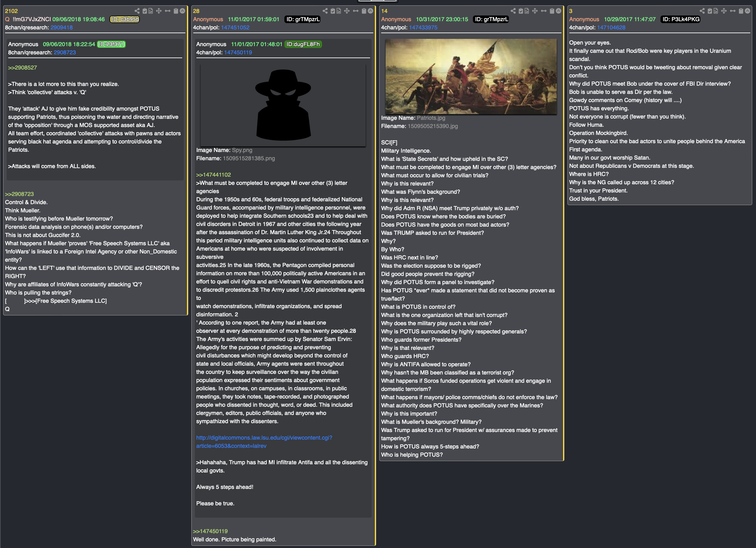Click the plain clipboard icon on post 3
Image resolution: width=756 pixels, height=548 pixels.
coord(741,11)
